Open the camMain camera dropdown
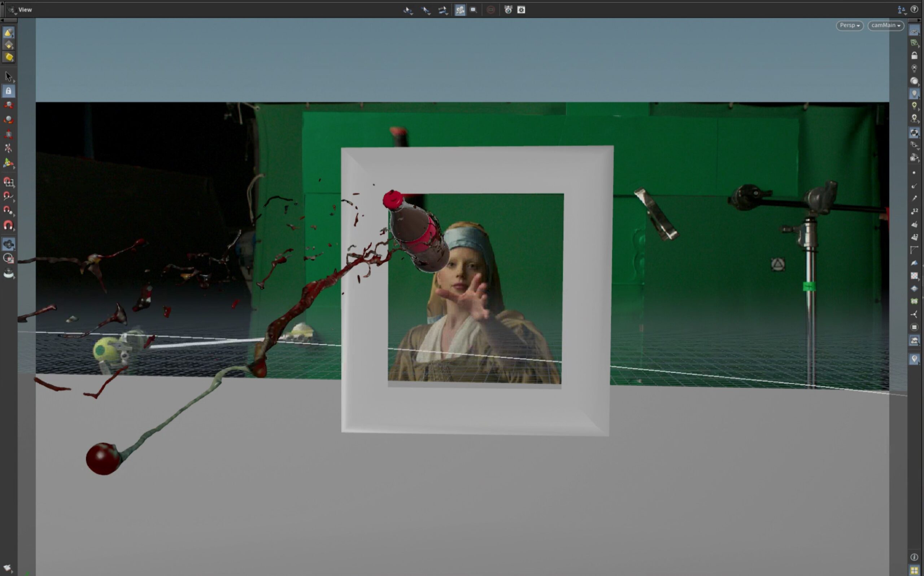 (x=886, y=26)
